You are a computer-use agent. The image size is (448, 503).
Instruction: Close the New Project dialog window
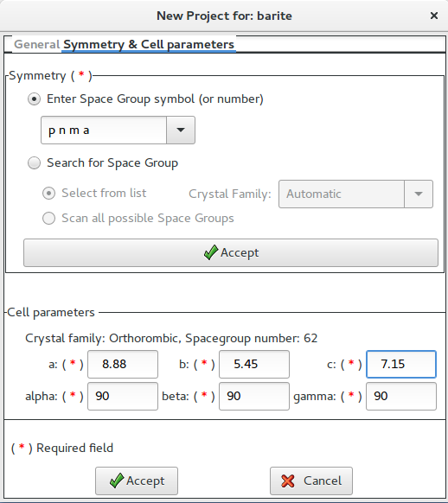[x=434, y=16]
